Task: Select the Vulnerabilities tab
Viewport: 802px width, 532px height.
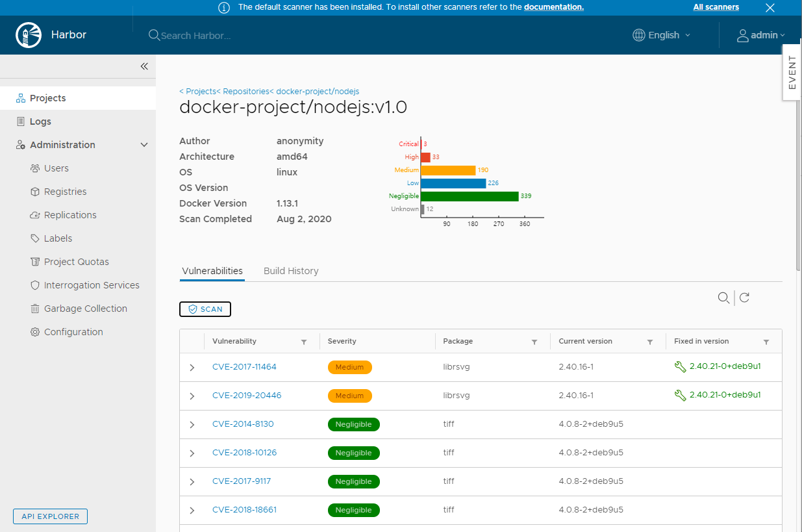Action: point(212,271)
